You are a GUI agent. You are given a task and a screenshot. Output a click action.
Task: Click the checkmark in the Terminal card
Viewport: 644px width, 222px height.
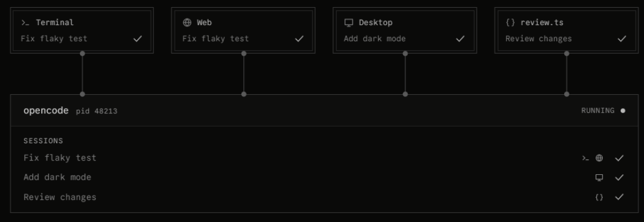[x=138, y=39]
